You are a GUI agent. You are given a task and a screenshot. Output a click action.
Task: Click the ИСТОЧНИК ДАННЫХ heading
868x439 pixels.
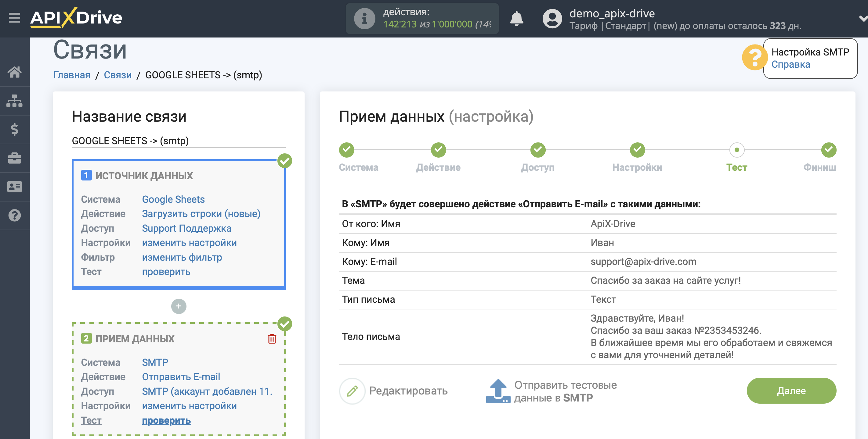click(x=144, y=176)
